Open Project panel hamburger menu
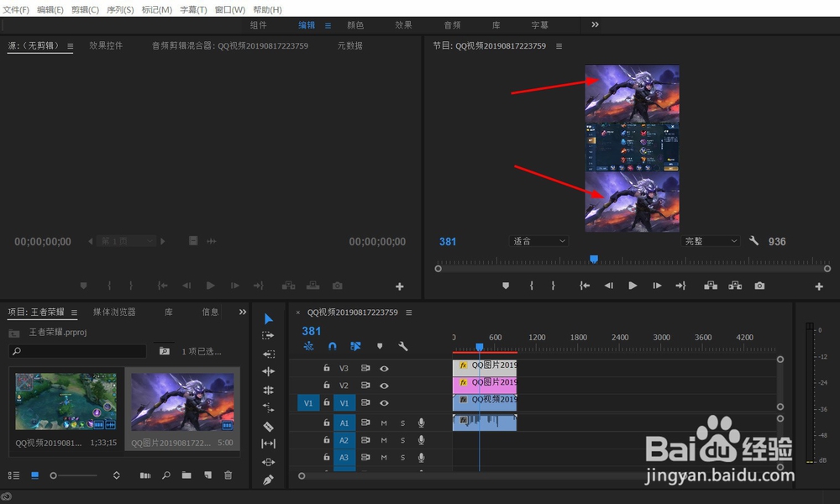This screenshot has width=840, height=504. (x=74, y=312)
